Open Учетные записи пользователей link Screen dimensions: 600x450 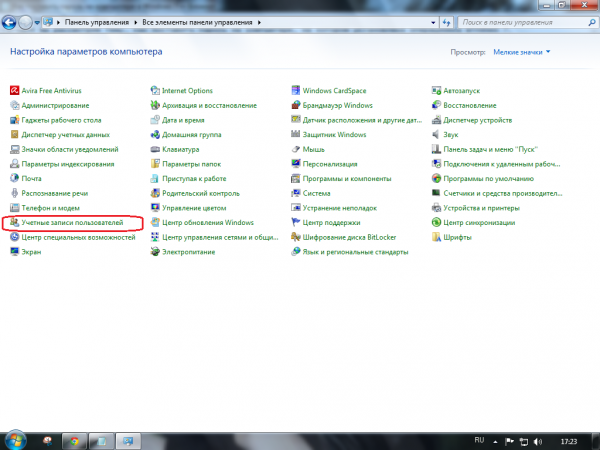coord(72,223)
